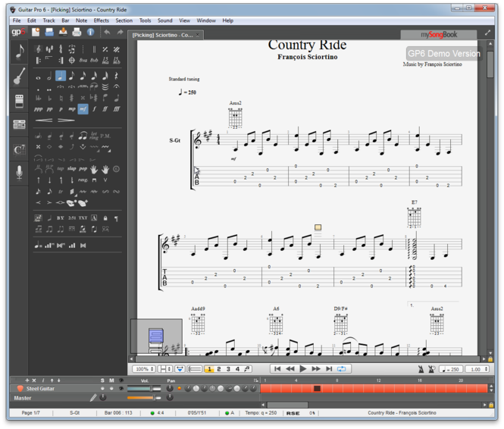
Task: Open the Instrument guitar panel
Action: tap(19, 77)
